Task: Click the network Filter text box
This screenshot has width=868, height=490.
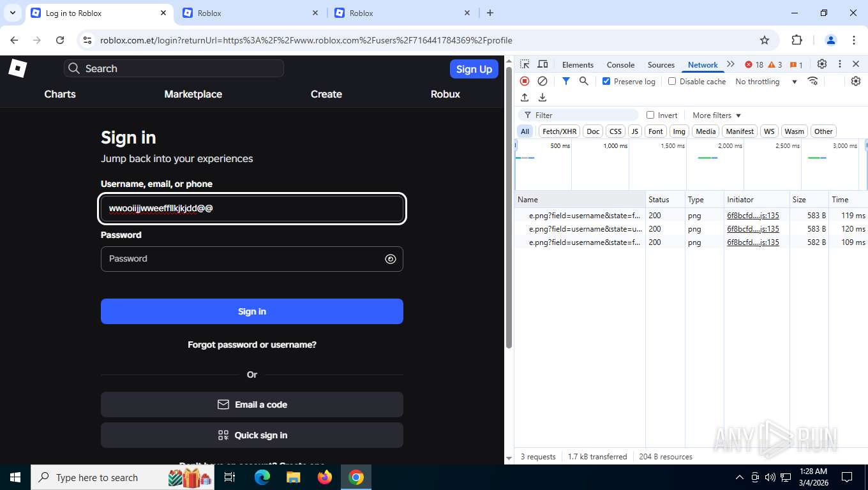Action: [578, 115]
